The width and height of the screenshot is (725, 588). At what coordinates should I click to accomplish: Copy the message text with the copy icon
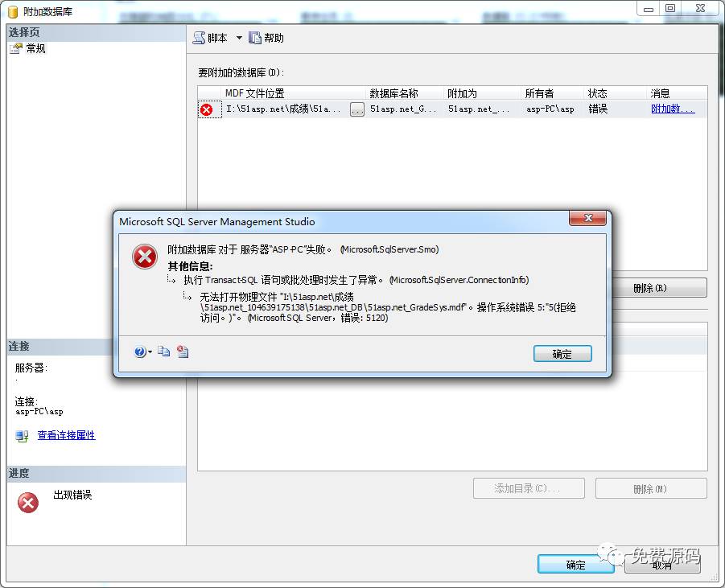(x=163, y=352)
